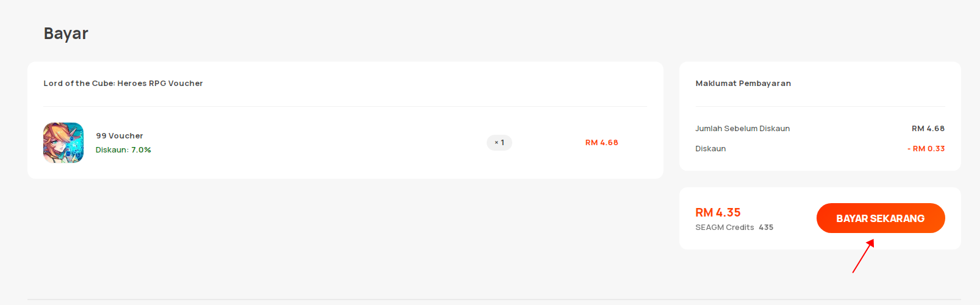Select the Jumlah Sebelum Diskaun row
The width and height of the screenshot is (980, 305).
820,129
